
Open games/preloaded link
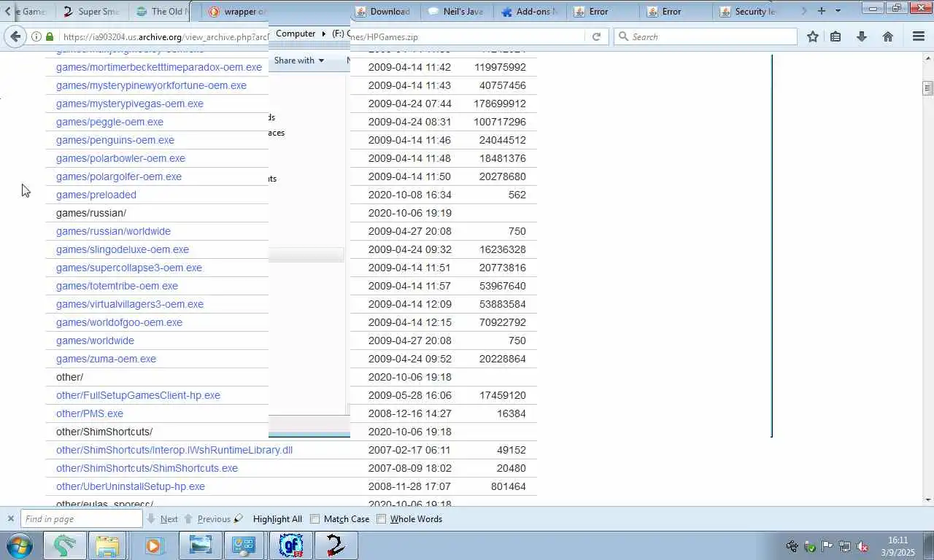point(96,195)
